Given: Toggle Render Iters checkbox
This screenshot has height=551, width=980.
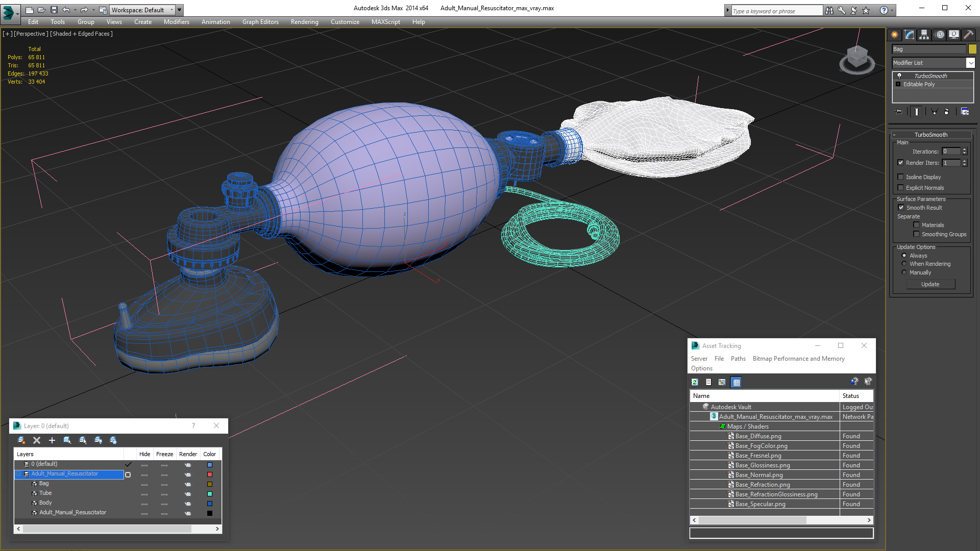Looking at the screenshot, I should [x=901, y=163].
